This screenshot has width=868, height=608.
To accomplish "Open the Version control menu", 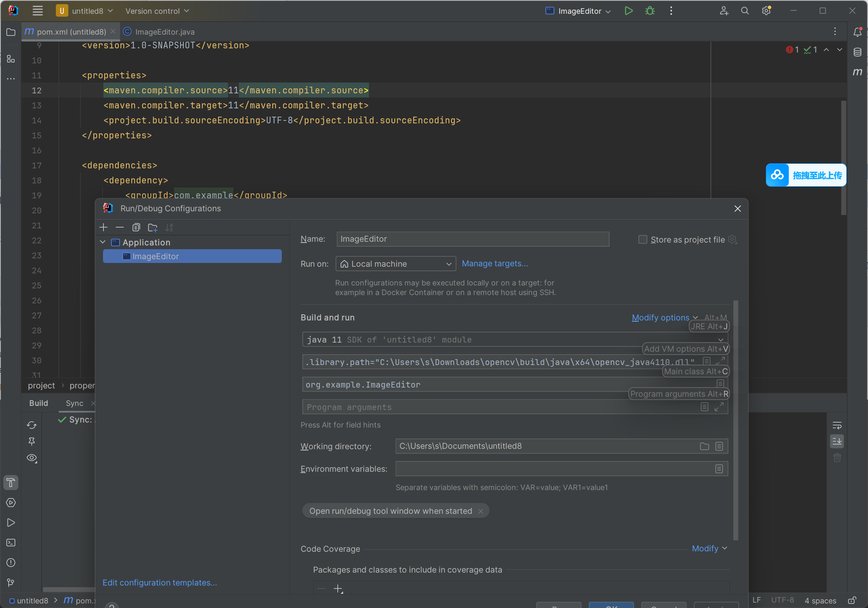I will pos(157,11).
